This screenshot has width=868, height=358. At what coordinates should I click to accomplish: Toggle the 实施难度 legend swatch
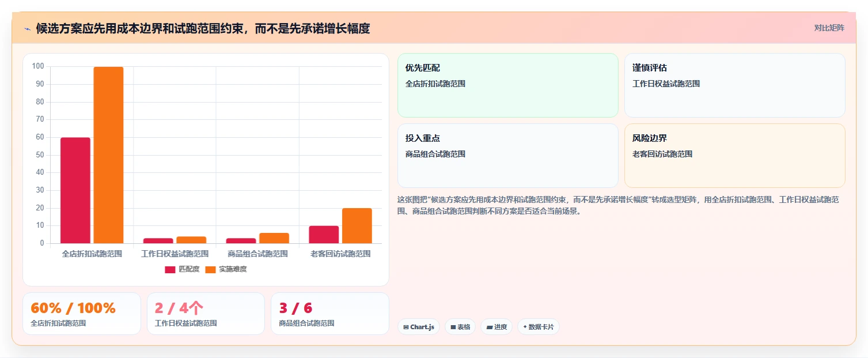coord(210,269)
